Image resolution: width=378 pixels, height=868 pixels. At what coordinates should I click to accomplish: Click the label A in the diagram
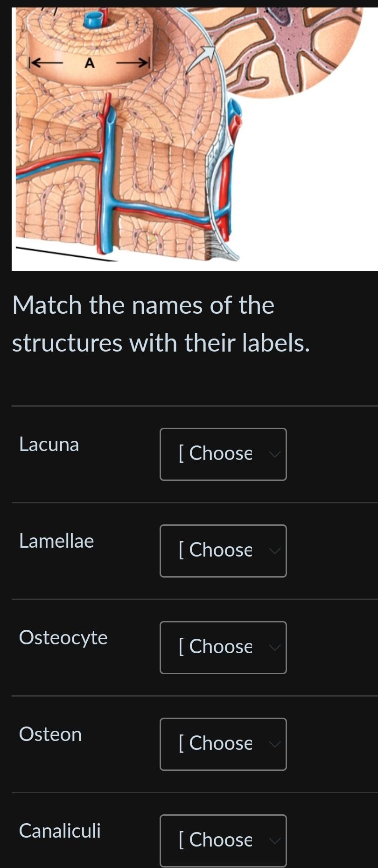pos(90,63)
